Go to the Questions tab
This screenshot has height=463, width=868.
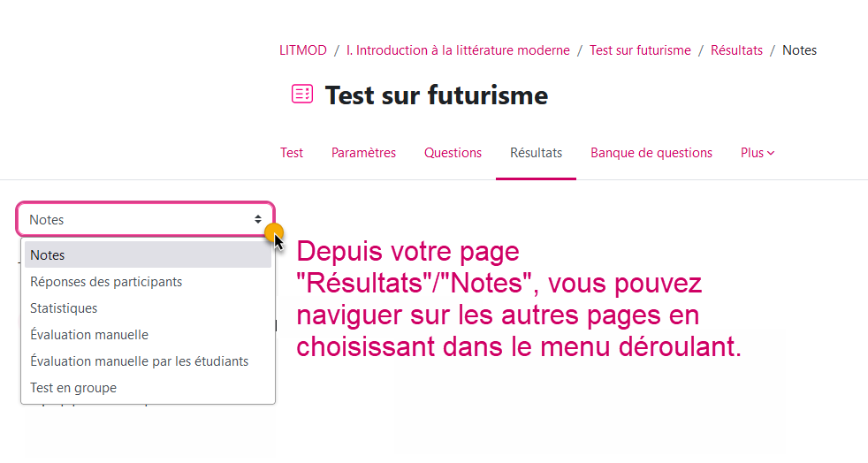[453, 153]
